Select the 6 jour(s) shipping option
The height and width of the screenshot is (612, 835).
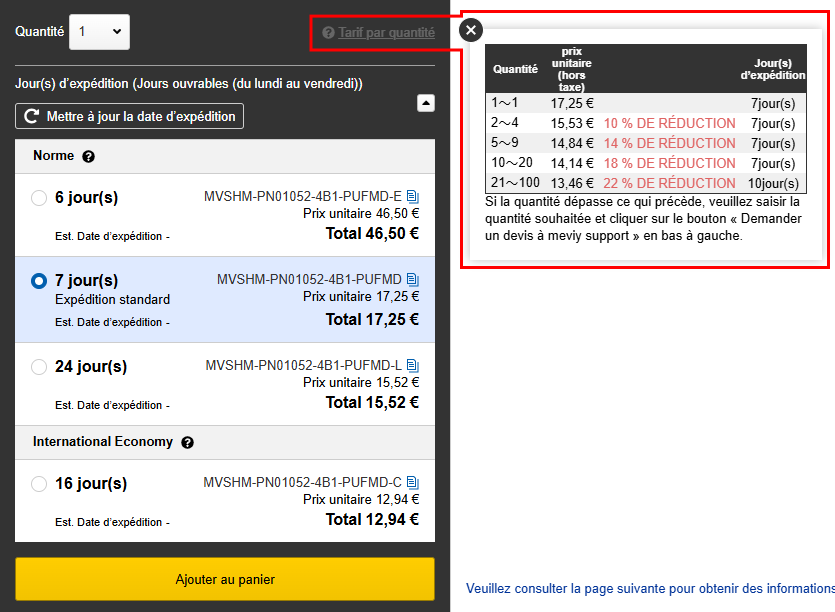pyautogui.click(x=39, y=198)
